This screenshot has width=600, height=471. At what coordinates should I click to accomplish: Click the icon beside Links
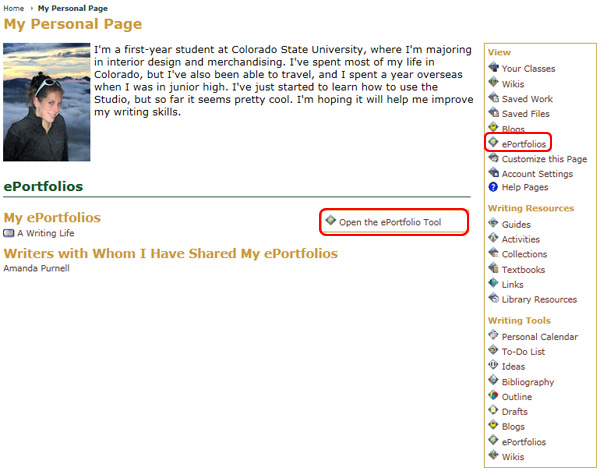(x=494, y=283)
